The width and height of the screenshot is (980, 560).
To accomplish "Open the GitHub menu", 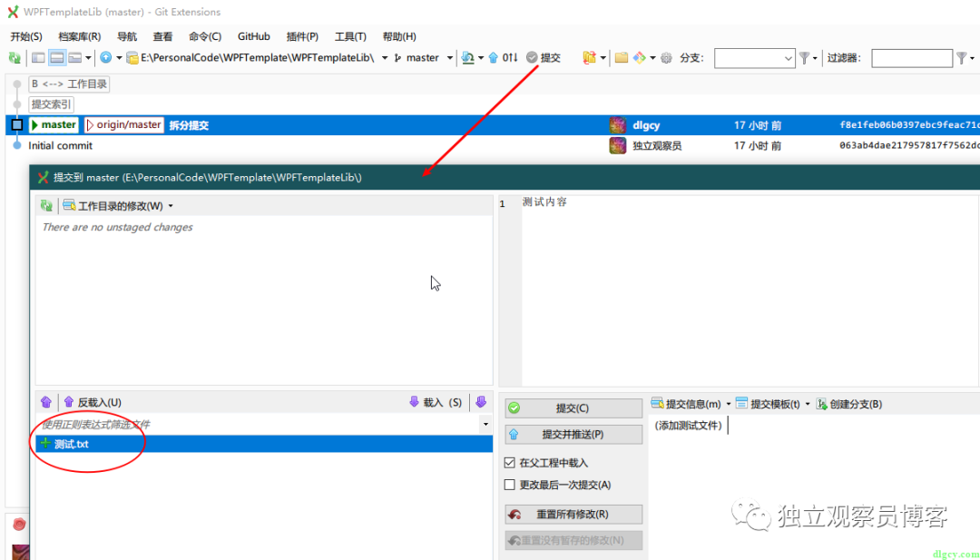I will tap(253, 36).
